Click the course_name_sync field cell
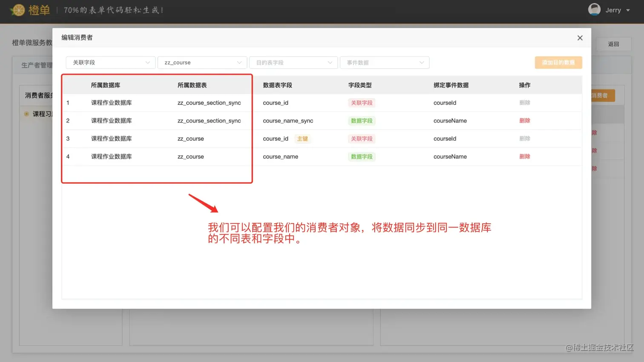 (x=288, y=121)
